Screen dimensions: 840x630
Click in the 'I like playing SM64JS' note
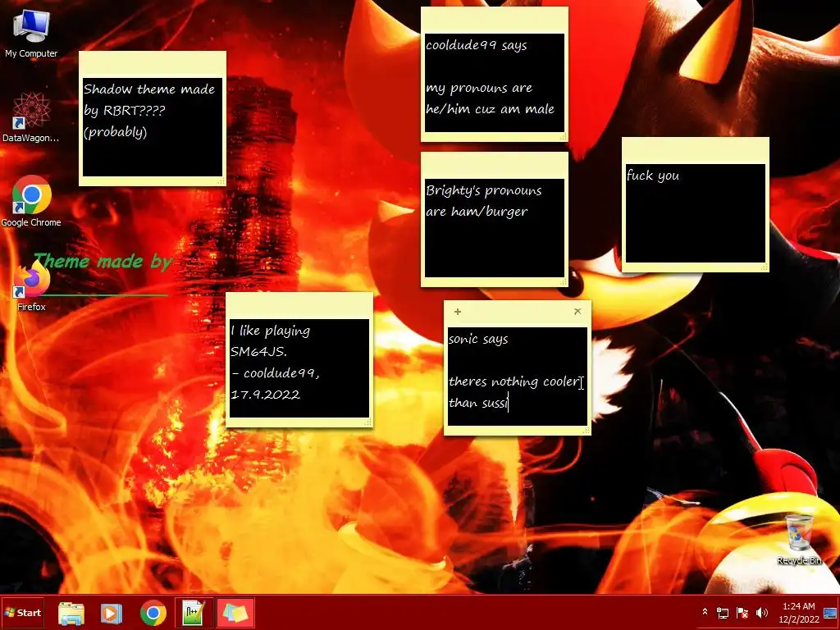point(299,368)
